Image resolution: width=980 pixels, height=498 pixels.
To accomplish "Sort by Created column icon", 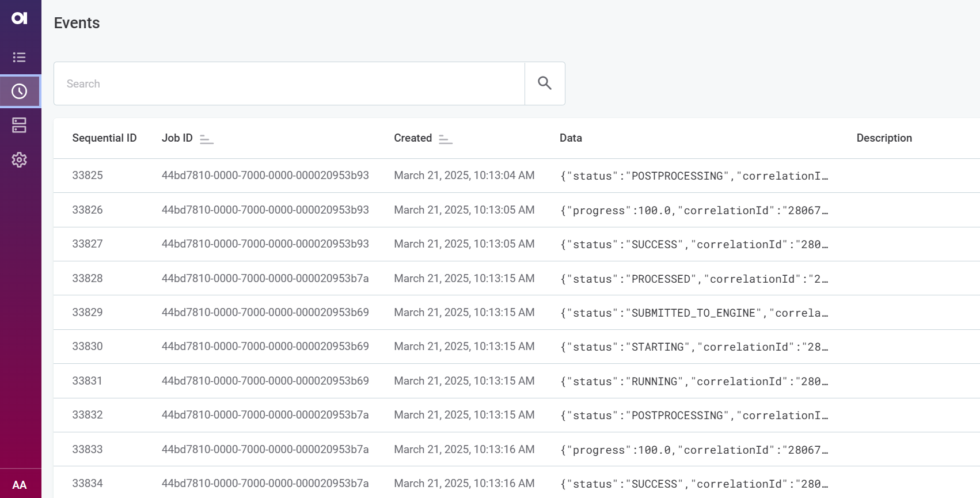I will pyautogui.click(x=445, y=139).
